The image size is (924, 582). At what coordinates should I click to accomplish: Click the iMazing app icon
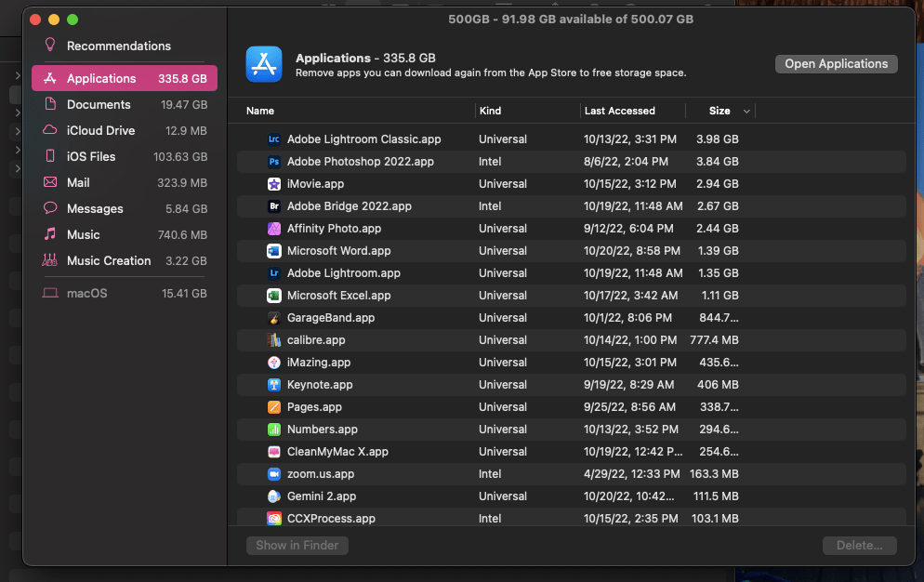point(274,363)
